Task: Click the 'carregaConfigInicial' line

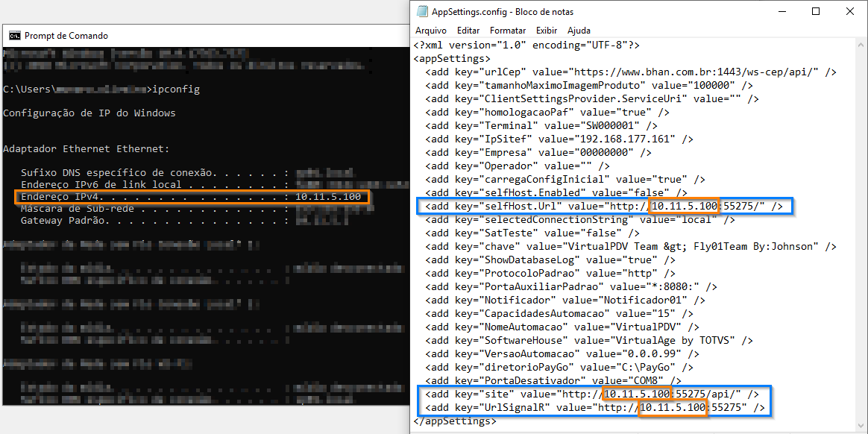Action: click(565, 180)
